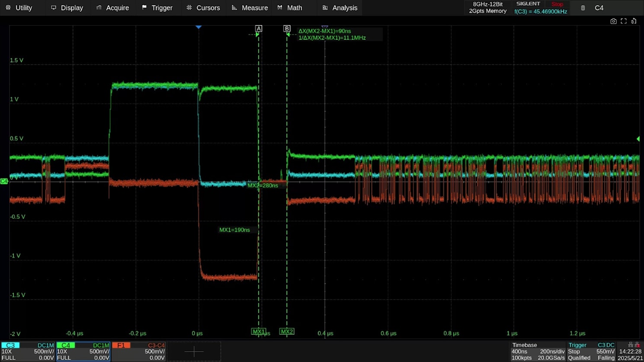This screenshot has width=644, height=362.
Task: Select the MX1 cursor tag at bottom
Action: pos(259,332)
